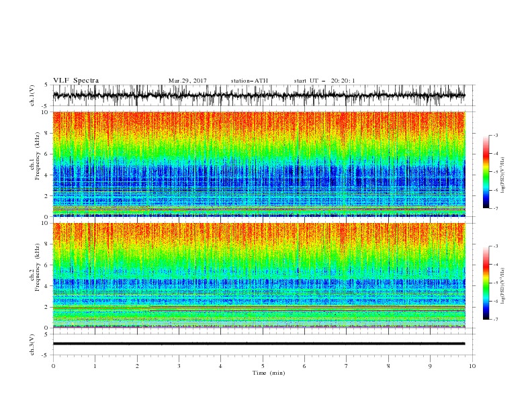Click time tick label '9' on x-axis
Image resolution: width=532 pixels, height=411 pixels.
pos(430,366)
